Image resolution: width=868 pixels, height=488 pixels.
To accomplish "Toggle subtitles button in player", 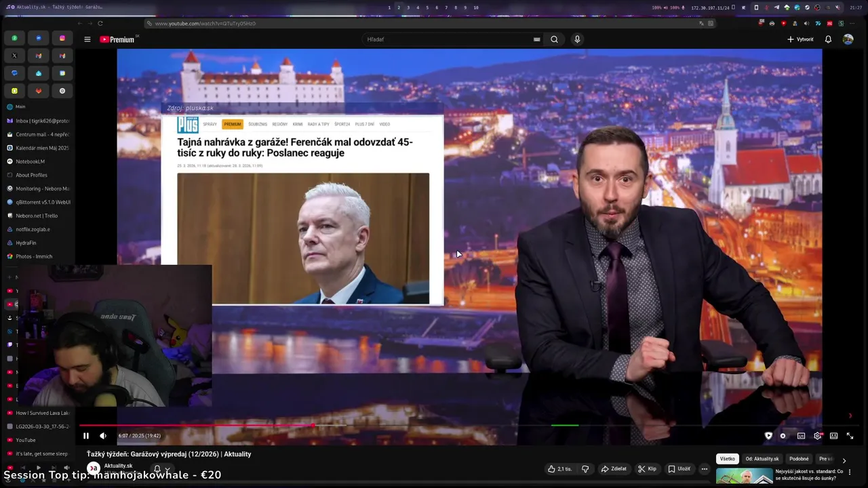I will [x=801, y=436].
